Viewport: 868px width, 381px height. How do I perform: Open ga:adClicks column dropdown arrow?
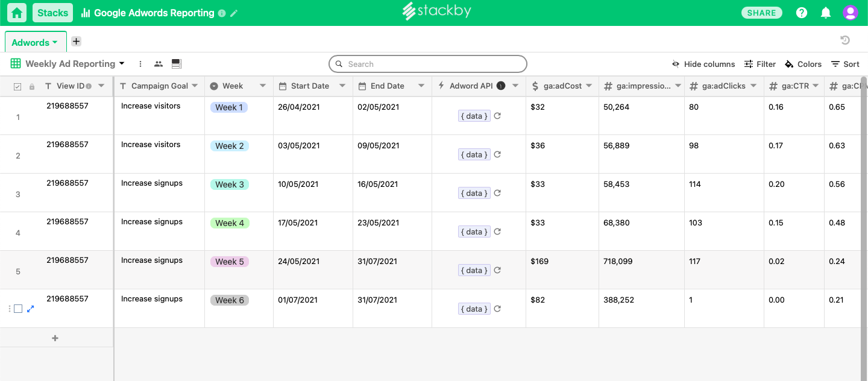tap(754, 86)
